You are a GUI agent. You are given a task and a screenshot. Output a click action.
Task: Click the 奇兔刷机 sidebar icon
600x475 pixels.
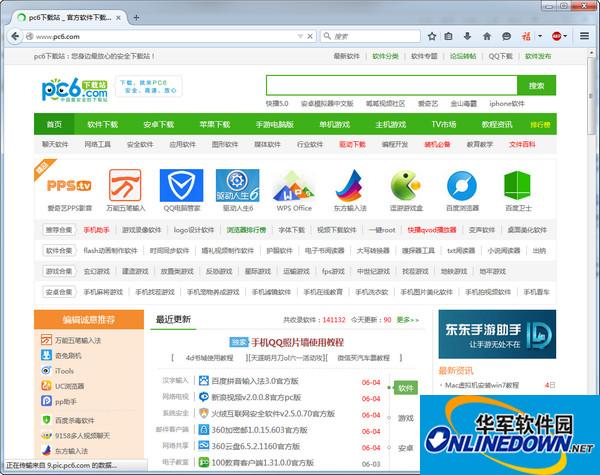click(x=46, y=355)
